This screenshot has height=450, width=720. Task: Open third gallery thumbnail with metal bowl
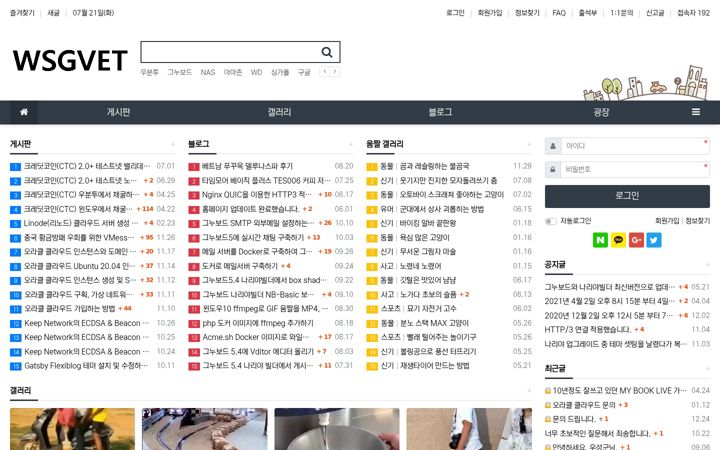pos(337,429)
